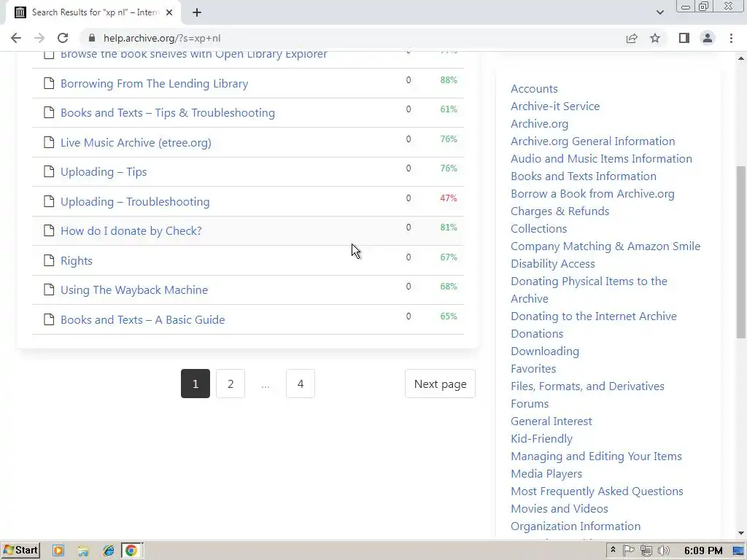Open a new tab with plus icon
This screenshot has width=747, height=560.
click(197, 12)
